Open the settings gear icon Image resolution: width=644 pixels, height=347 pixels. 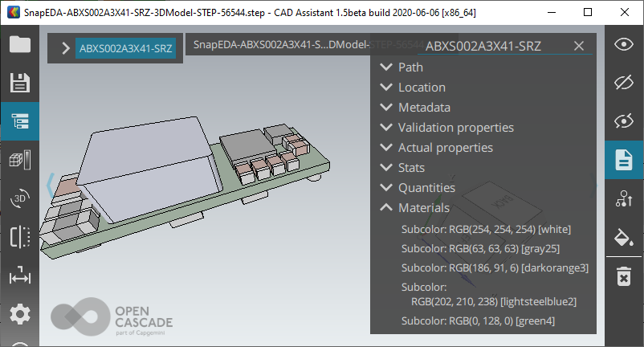click(19, 314)
